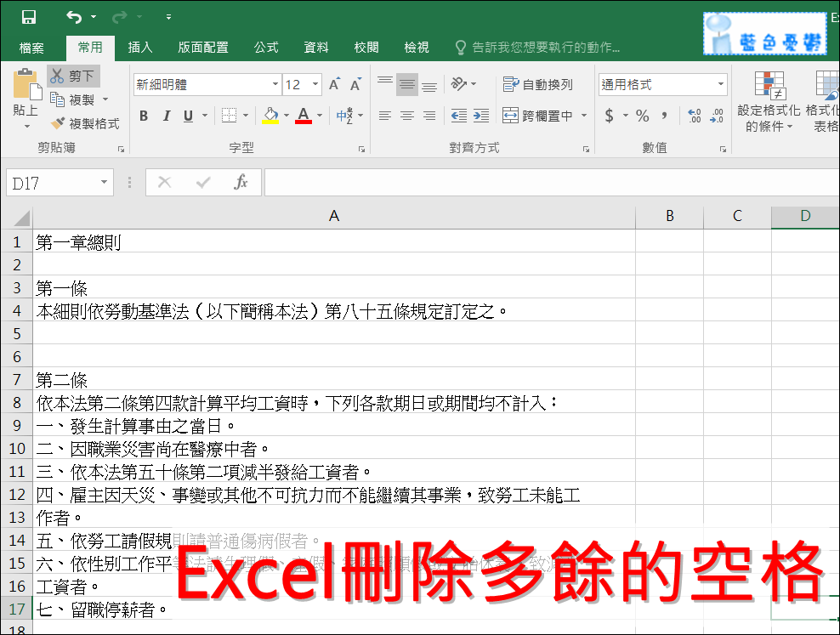The image size is (840, 635).
Task: Expand the Merge & Center dropdown arrow
Action: click(584, 115)
